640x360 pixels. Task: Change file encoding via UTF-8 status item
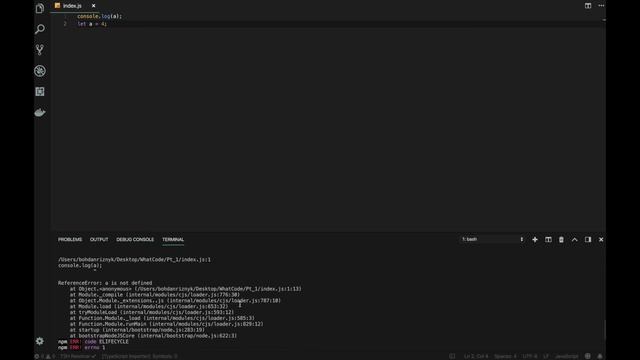[x=530, y=356]
